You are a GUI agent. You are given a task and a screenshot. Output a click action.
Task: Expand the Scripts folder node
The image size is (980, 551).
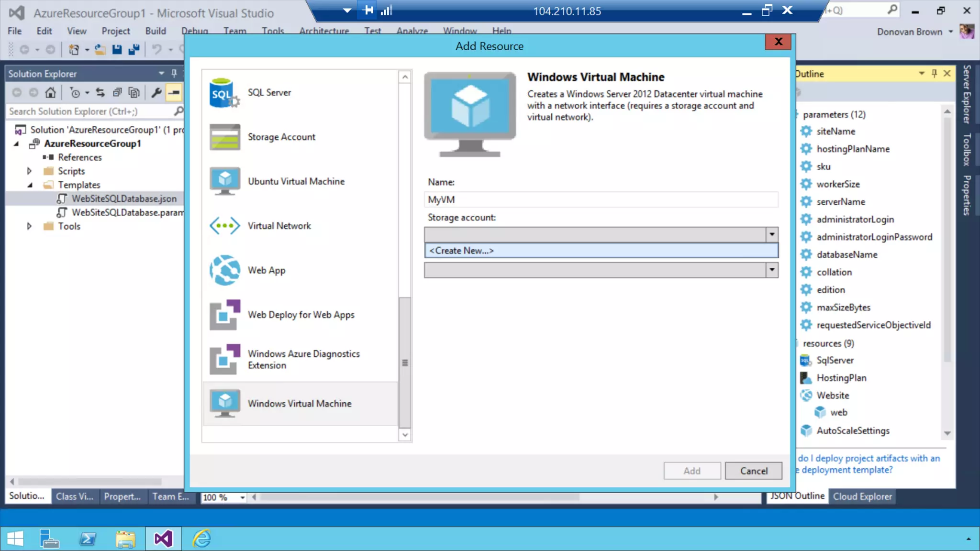(29, 171)
